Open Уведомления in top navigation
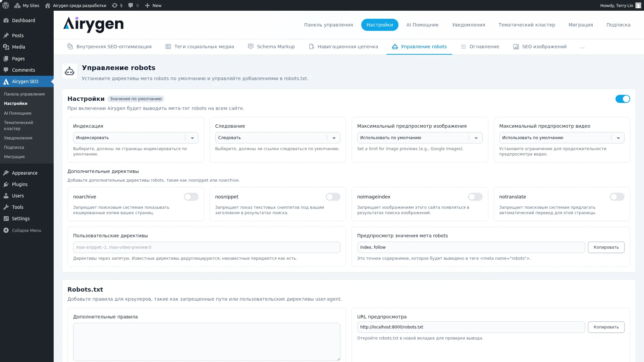The width and height of the screenshot is (644, 362). coord(468,25)
